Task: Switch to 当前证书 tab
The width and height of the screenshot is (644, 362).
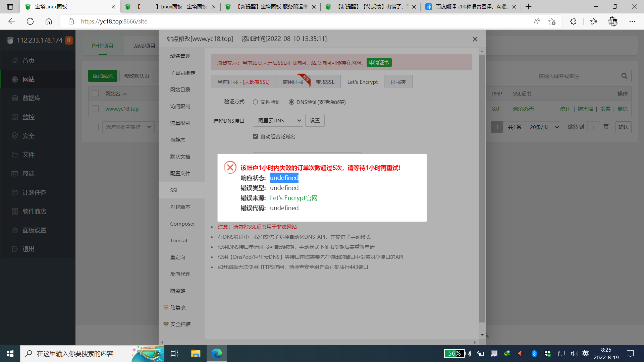Action: click(244, 82)
